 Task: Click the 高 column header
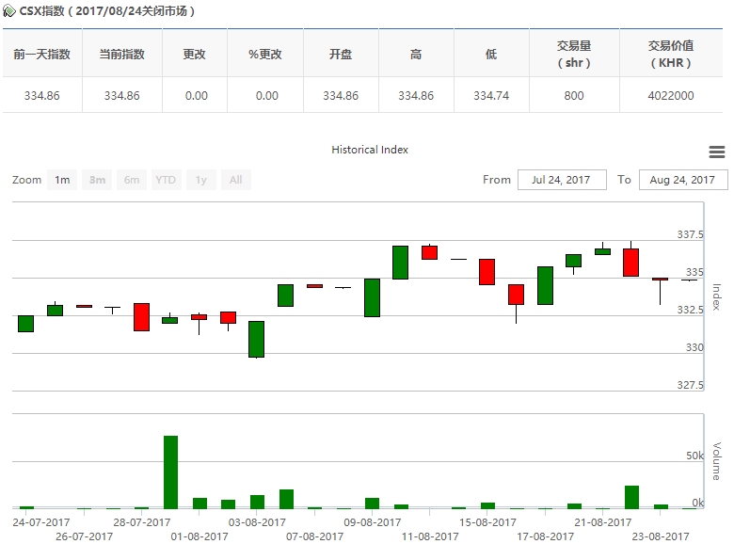click(x=416, y=55)
